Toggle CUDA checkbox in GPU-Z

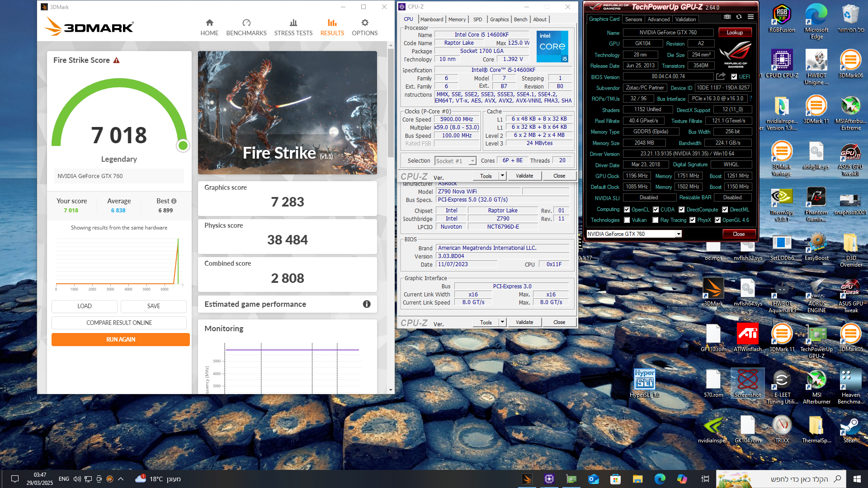point(656,209)
